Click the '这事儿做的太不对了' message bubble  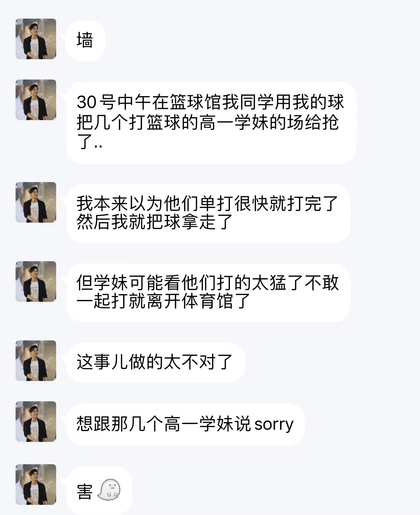pyautogui.click(x=155, y=362)
